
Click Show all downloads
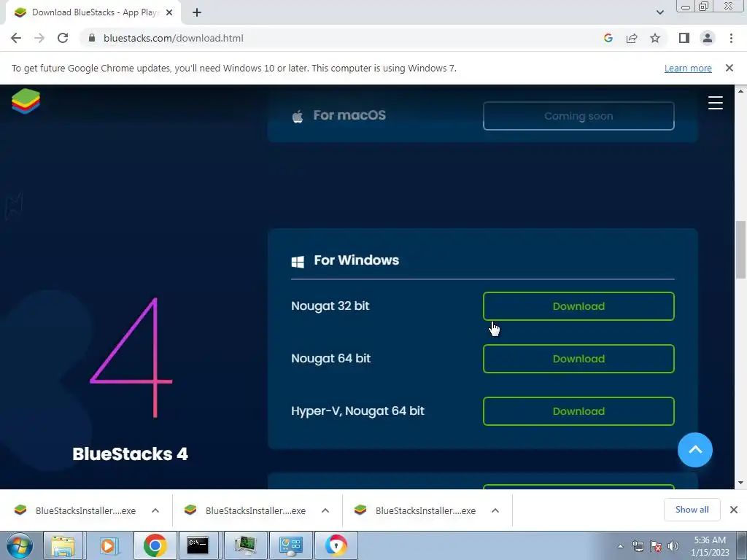pyautogui.click(x=692, y=510)
